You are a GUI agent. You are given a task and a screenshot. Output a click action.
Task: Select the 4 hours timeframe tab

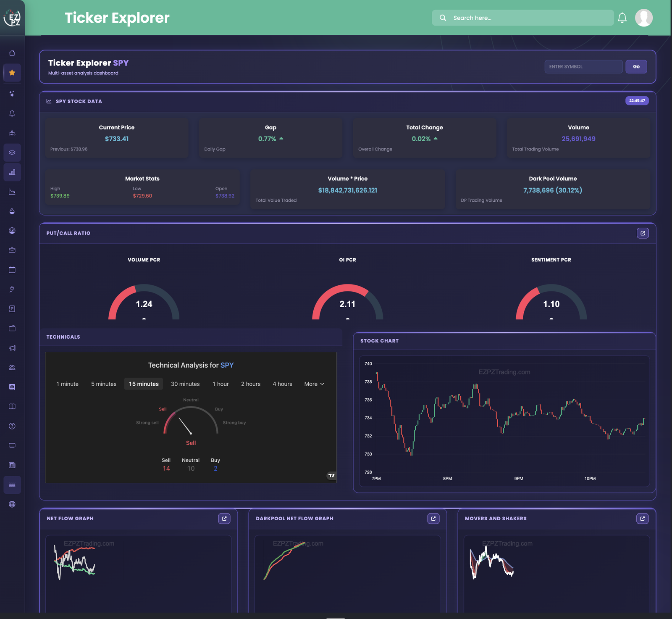tap(282, 384)
